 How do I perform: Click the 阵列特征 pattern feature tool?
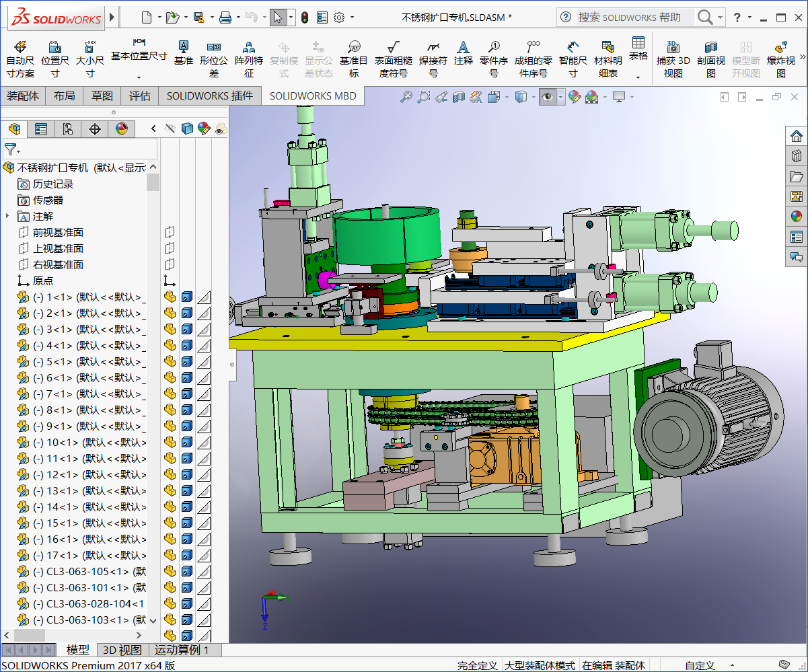249,59
